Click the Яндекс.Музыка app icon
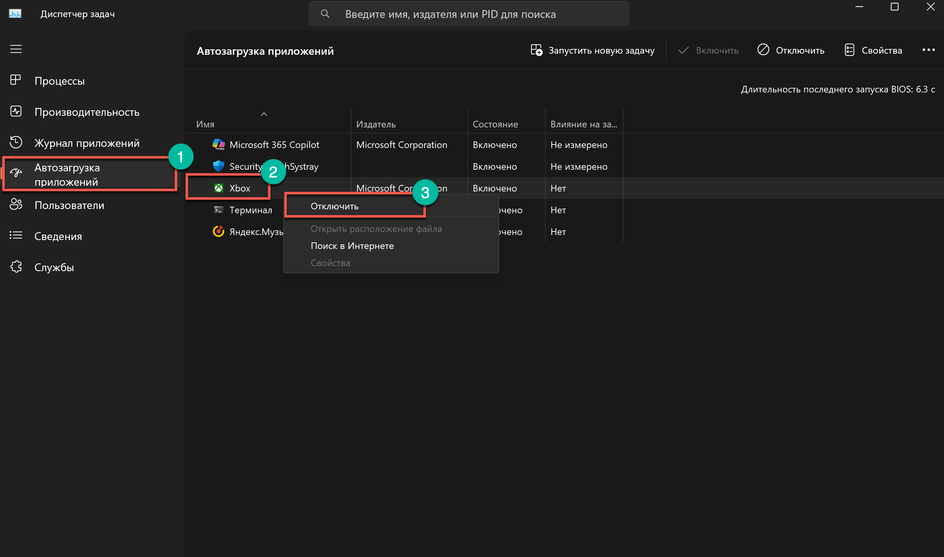The height and width of the screenshot is (557, 944). point(219,231)
